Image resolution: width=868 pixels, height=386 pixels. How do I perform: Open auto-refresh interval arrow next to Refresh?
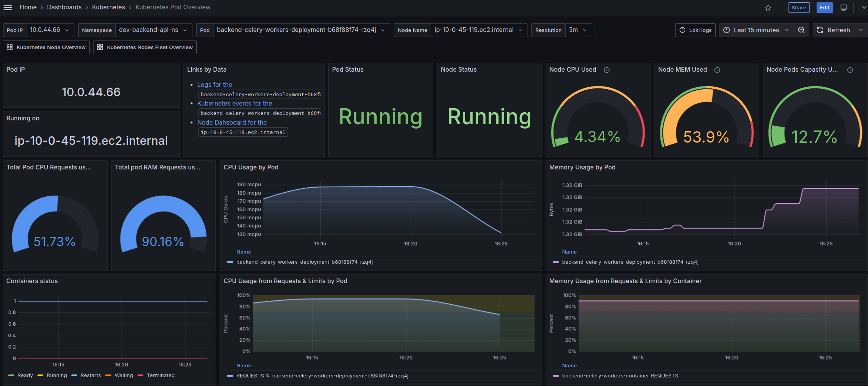861,30
